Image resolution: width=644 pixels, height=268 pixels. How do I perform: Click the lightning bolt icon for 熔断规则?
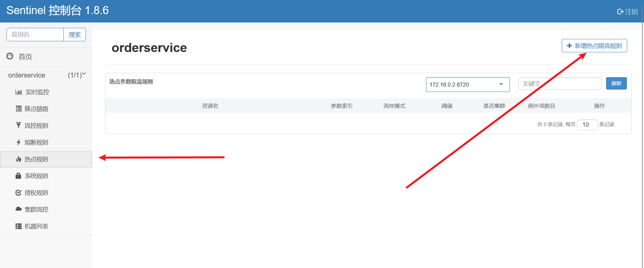pos(18,142)
